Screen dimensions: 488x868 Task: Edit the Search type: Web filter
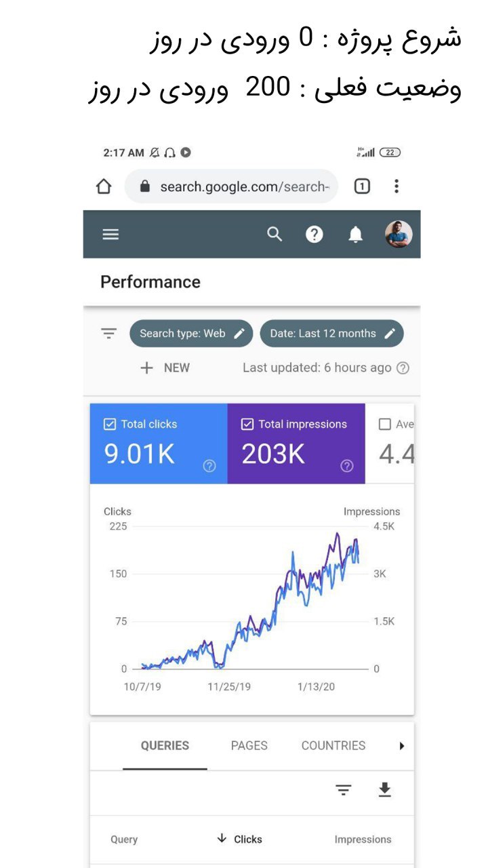pyautogui.click(x=191, y=334)
